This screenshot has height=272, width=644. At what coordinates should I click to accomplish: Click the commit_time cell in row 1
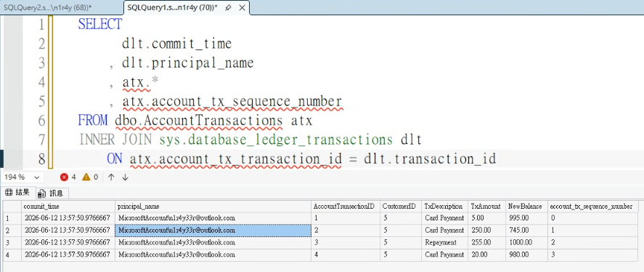click(x=68, y=218)
